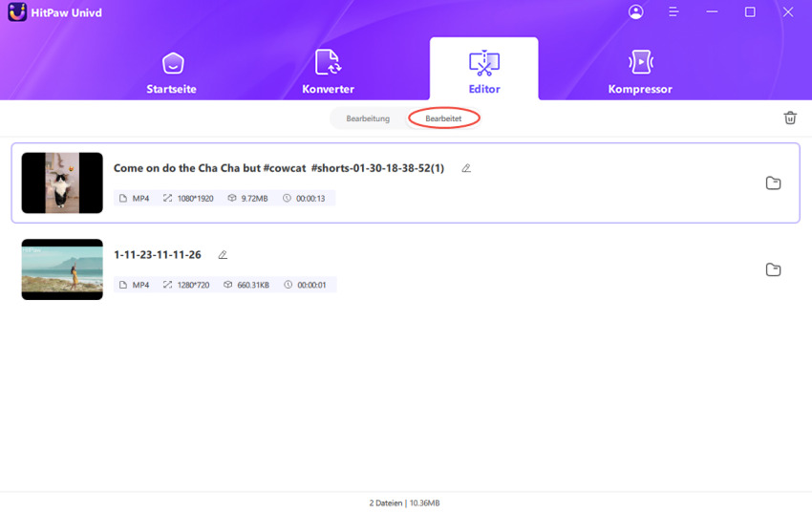812x514 pixels.
Task: Select the Editor tab
Action: 483,73
